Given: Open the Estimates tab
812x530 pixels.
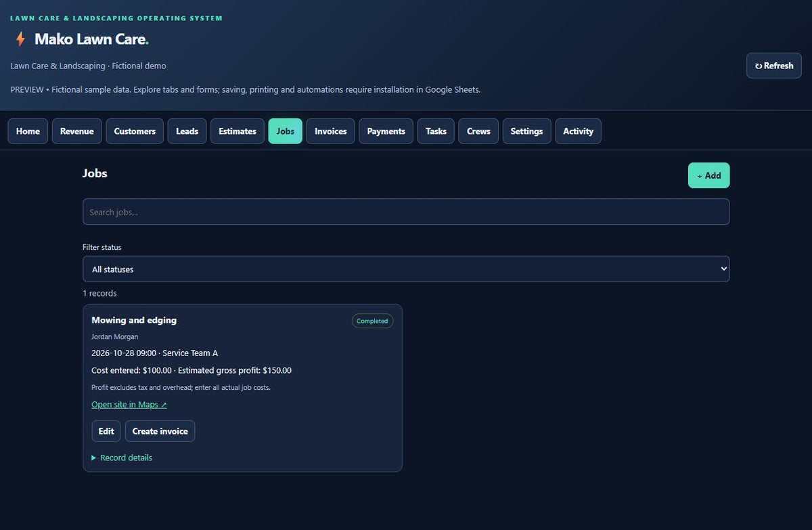Looking at the screenshot, I should [238, 131].
